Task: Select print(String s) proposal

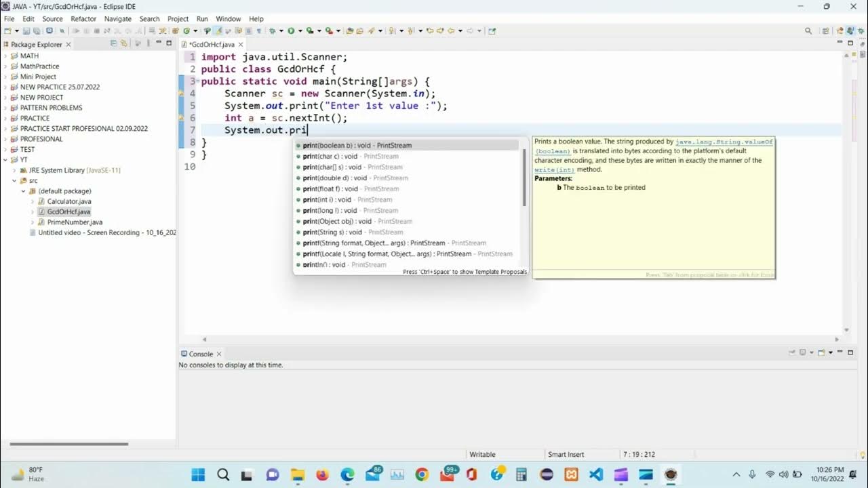Action: [407, 232]
